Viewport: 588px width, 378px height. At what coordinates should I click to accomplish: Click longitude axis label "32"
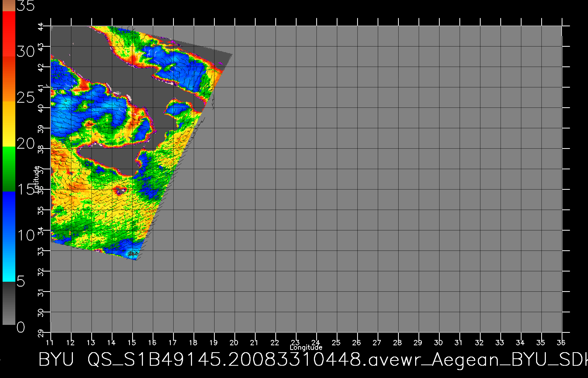pos(479,342)
